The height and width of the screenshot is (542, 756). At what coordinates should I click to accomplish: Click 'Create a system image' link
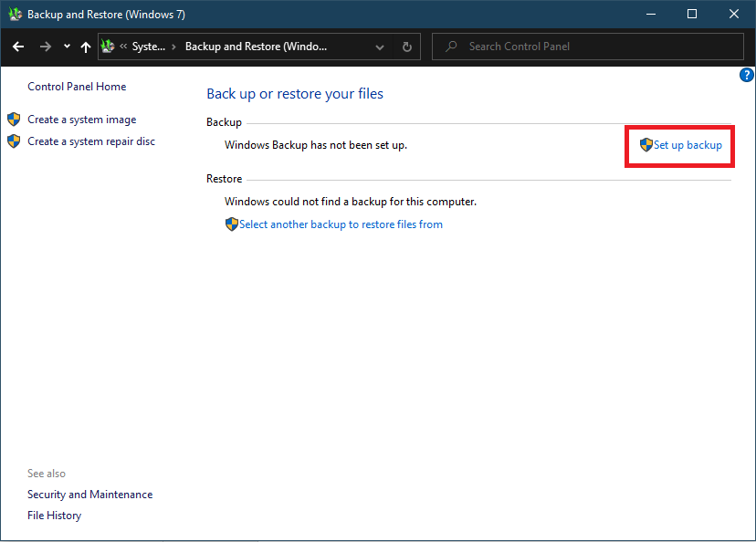(x=82, y=120)
